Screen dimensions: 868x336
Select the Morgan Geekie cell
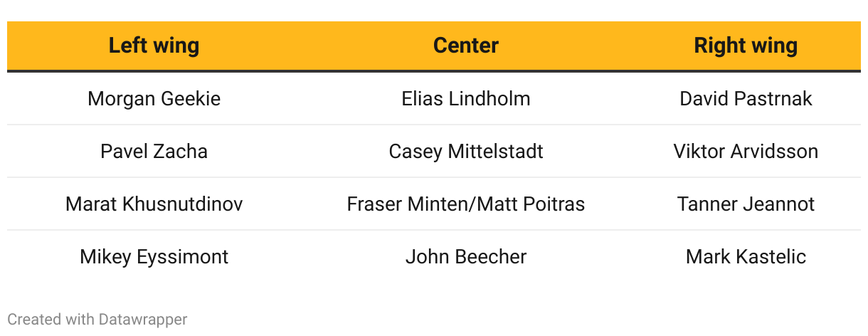(x=154, y=98)
